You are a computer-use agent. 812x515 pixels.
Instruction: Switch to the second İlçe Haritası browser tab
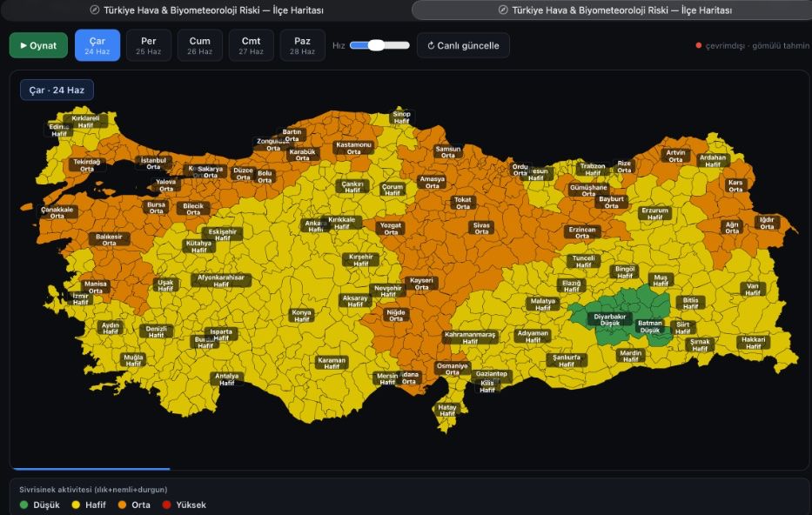point(612,10)
